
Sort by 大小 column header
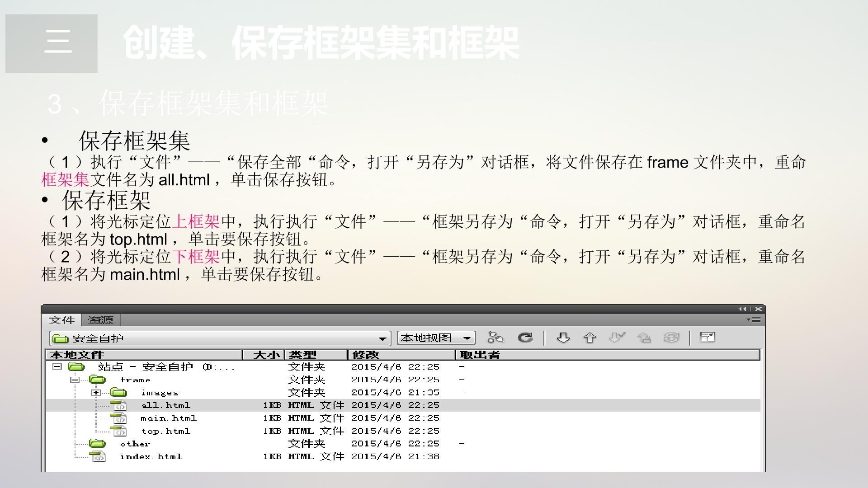click(264, 355)
